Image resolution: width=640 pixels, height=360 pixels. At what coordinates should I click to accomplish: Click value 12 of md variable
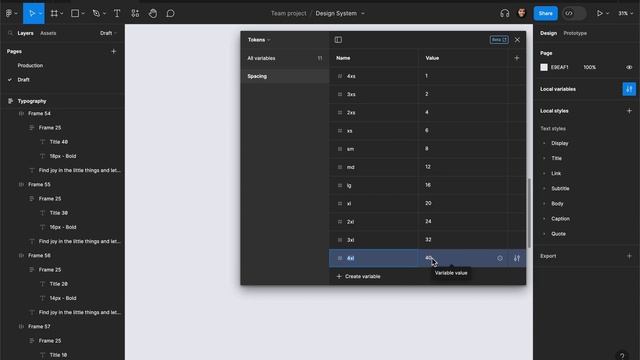click(x=428, y=167)
